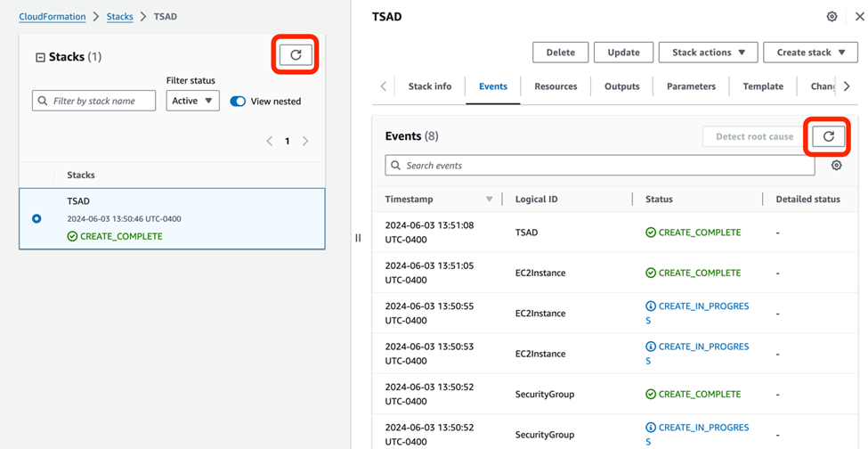Open the CloudFormation breadcrumb link
868x449 pixels.
pos(53,17)
